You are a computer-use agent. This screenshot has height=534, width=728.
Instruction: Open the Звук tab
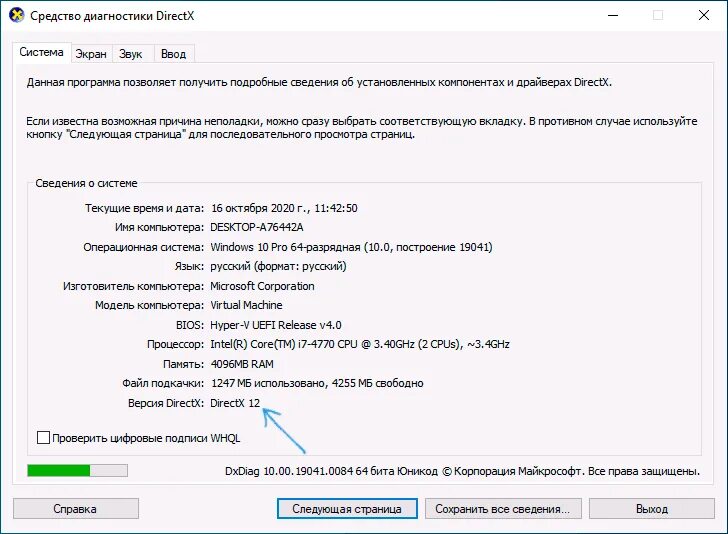tap(130, 54)
